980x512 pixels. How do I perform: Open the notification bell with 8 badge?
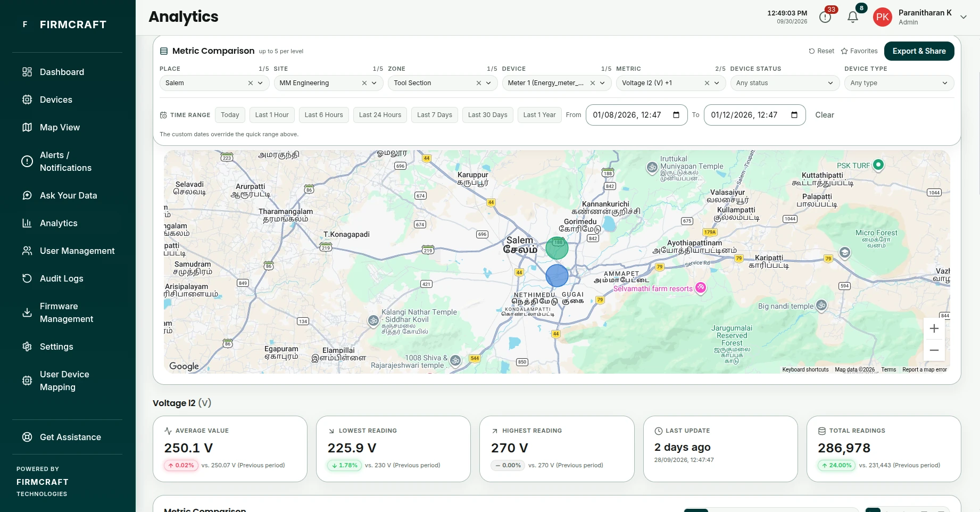tap(853, 17)
